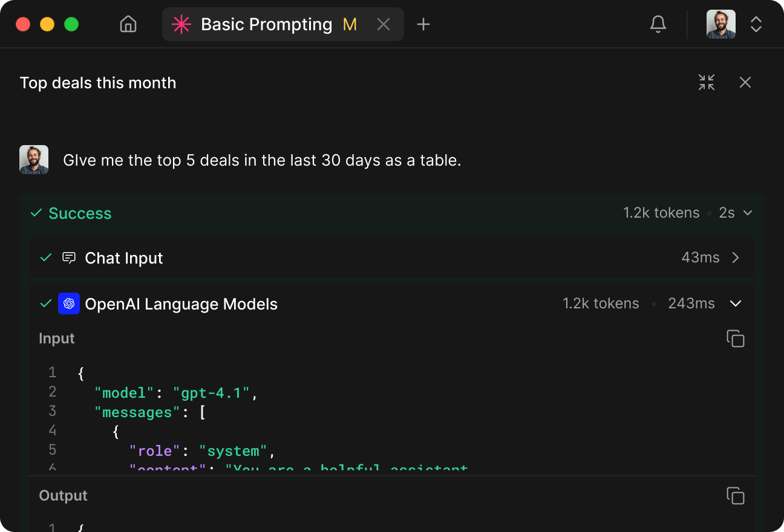Open account switcher up-down chevrons

[x=756, y=24]
